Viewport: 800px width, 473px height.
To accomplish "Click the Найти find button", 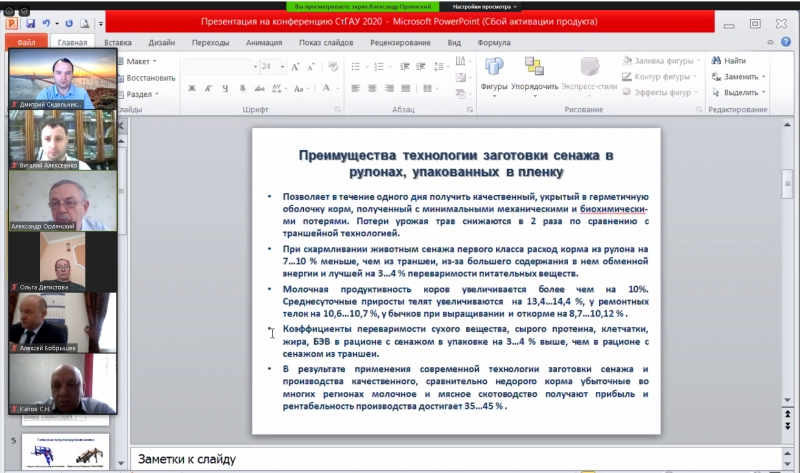I will click(x=729, y=61).
